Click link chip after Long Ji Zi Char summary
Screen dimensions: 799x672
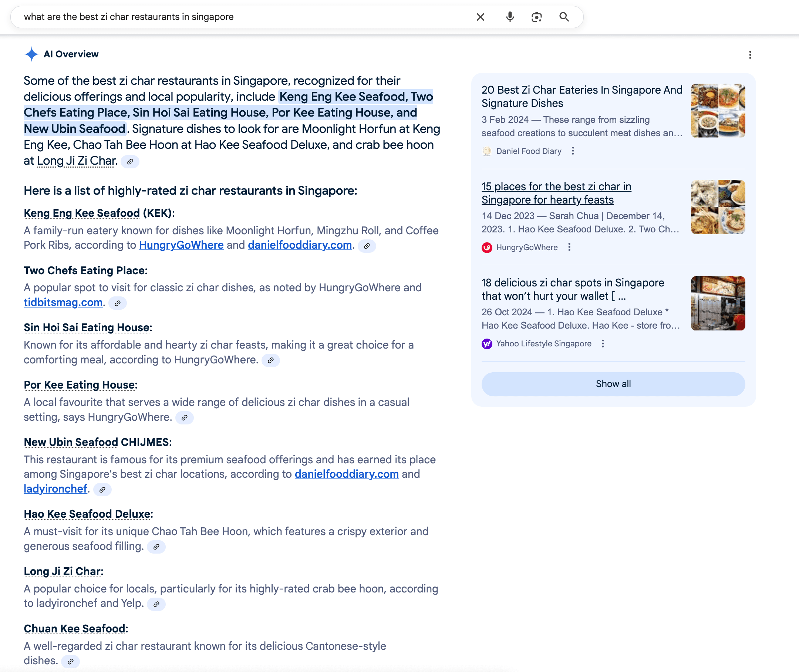point(130,161)
